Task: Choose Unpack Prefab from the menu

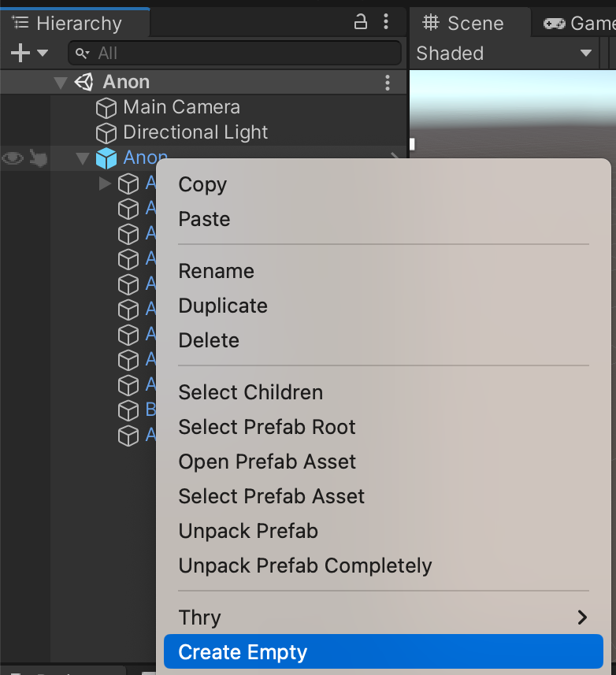Action: tap(248, 531)
